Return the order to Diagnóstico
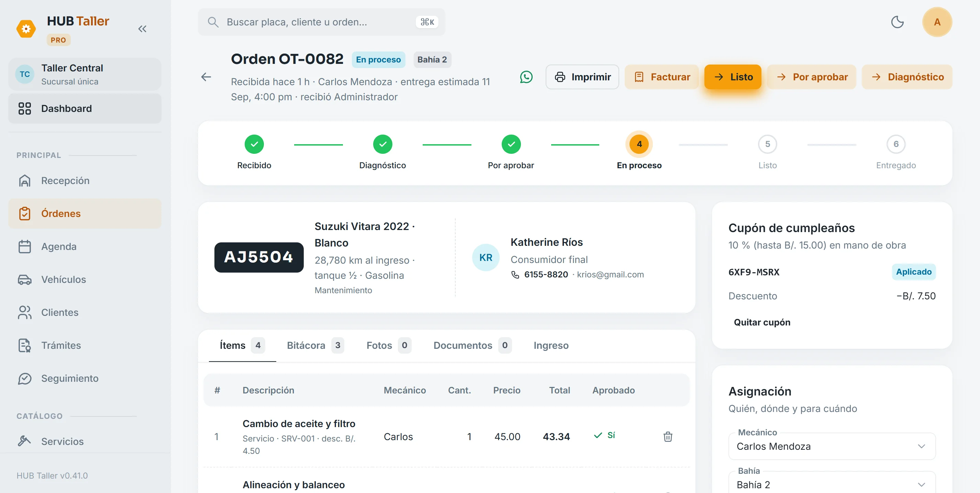This screenshot has width=980, height=493. point(907,77)
